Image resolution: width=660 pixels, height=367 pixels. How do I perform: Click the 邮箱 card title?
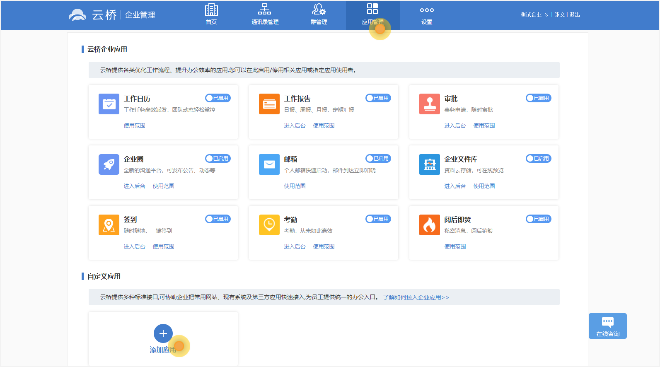[x=290, y=159]
